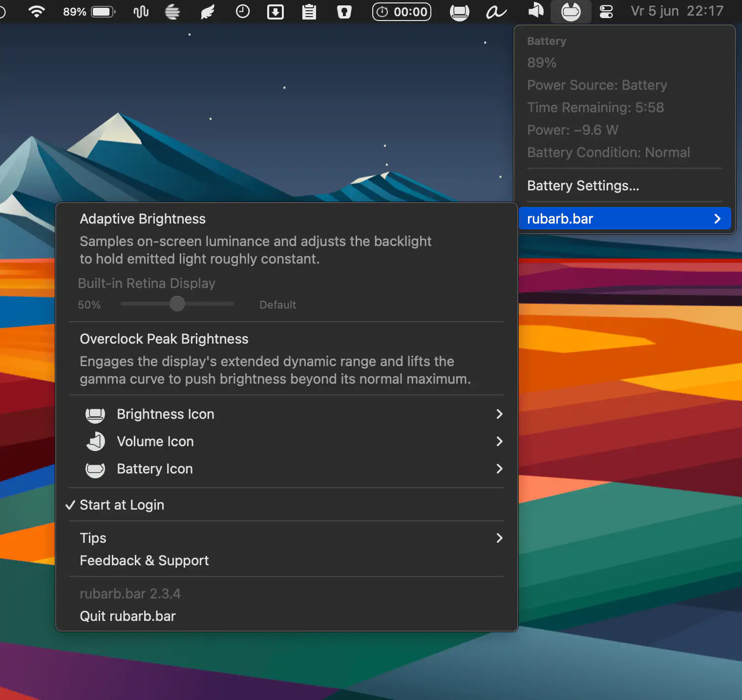Viewport: 742px width, 700px height.
Task: Open the feather wing menu bar icon
Action: [208, 11]
